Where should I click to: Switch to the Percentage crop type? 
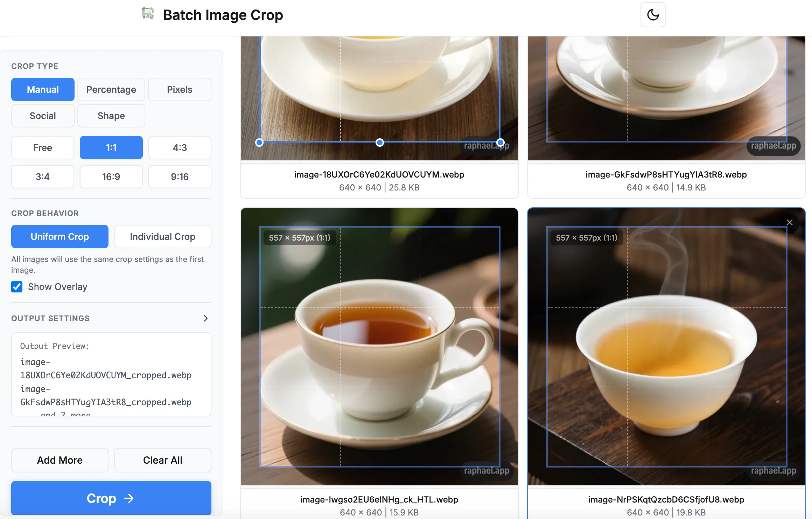[111, 89]
